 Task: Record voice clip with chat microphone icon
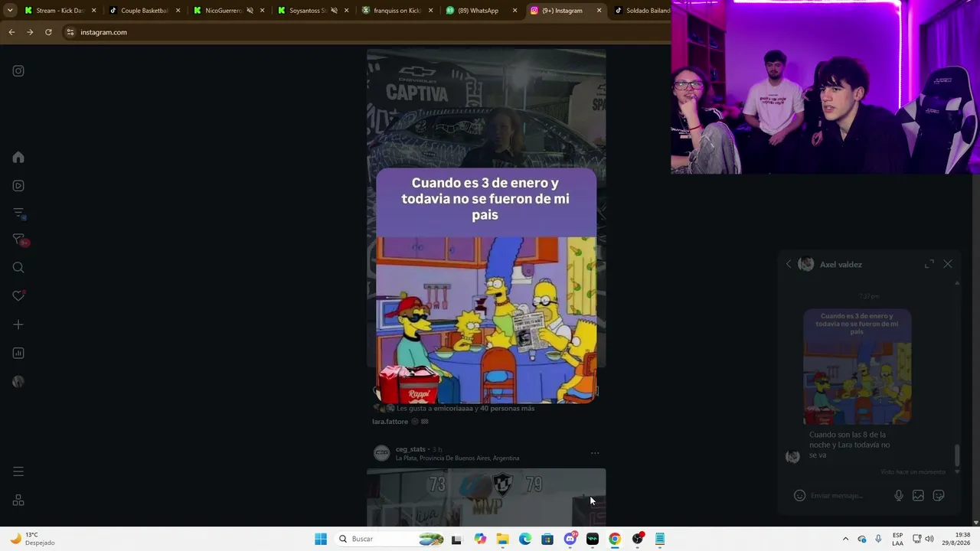tap(899, 495)
